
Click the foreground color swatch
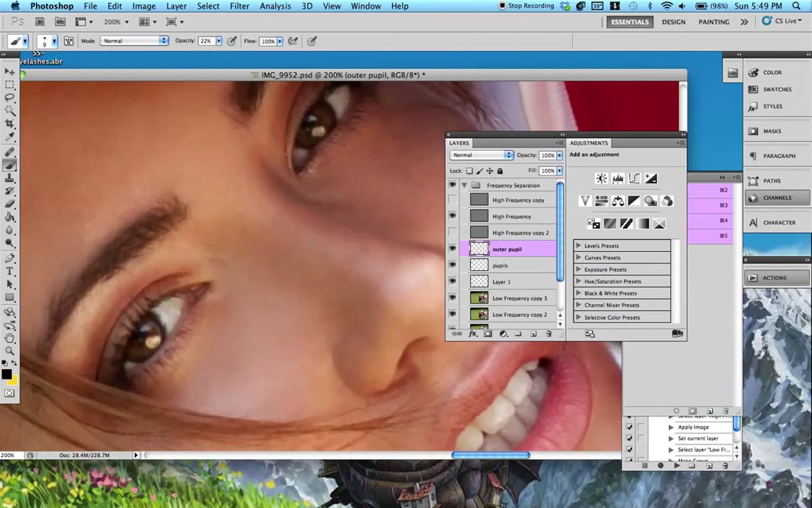[x=7, y=374]
